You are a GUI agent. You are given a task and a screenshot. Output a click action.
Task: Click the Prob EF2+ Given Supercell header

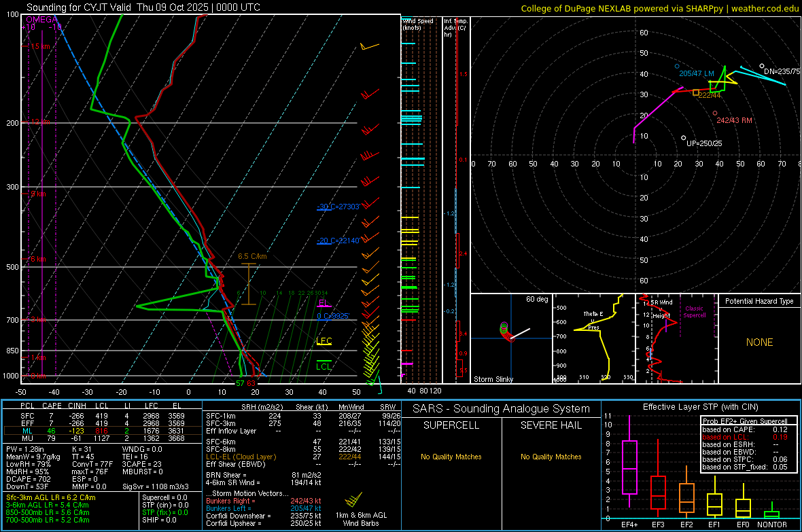(x=745, y=421)
